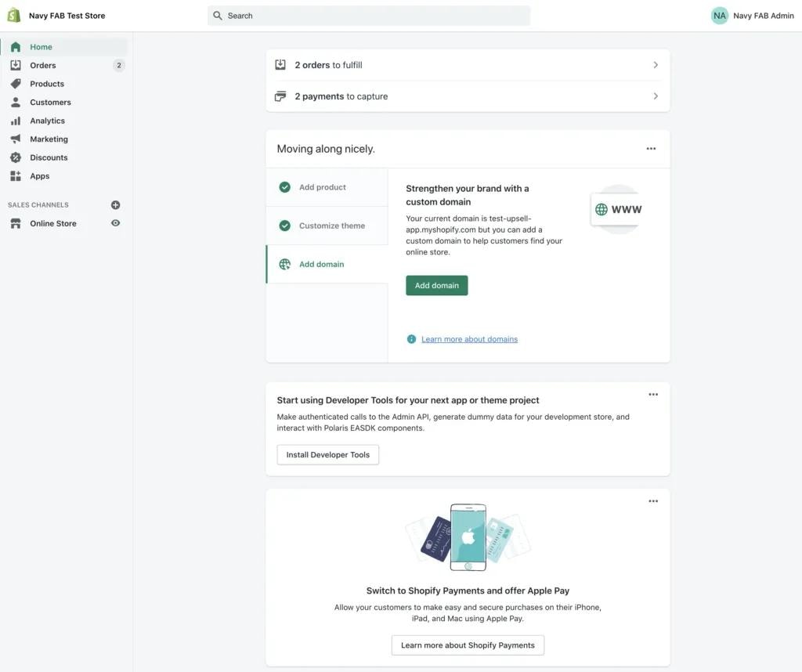The width and height of the screenshot is (802, 672).
Task: Click the green Add domain button
Action: [437, 285]
